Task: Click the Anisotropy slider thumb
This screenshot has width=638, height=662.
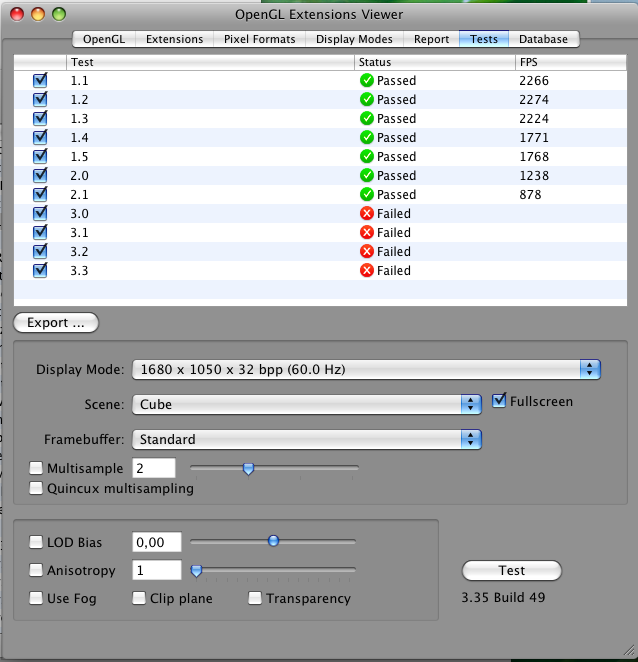Action: click(196, 571)
